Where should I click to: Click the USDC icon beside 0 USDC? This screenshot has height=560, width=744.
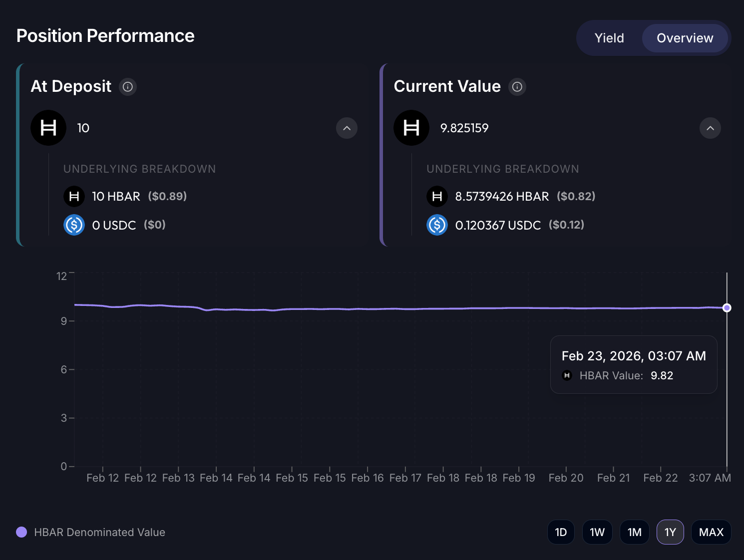74,225
